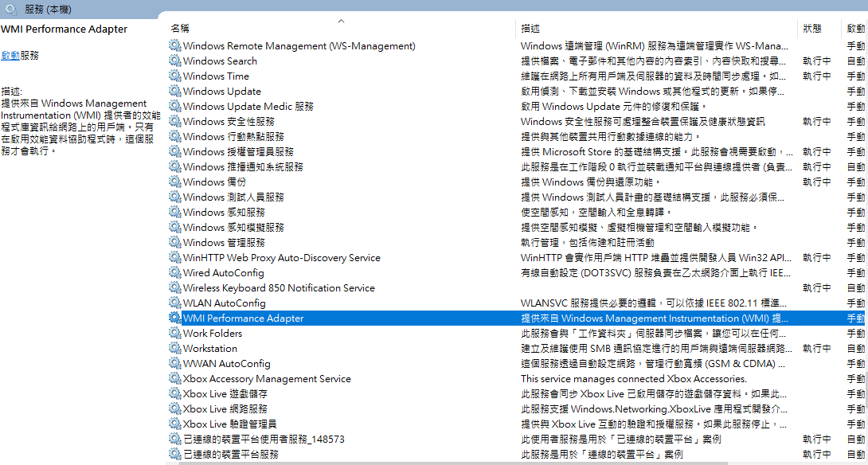Select the Windows Time service name
The height and width of the screenshot is (465, 868).
tap(217, 76)
